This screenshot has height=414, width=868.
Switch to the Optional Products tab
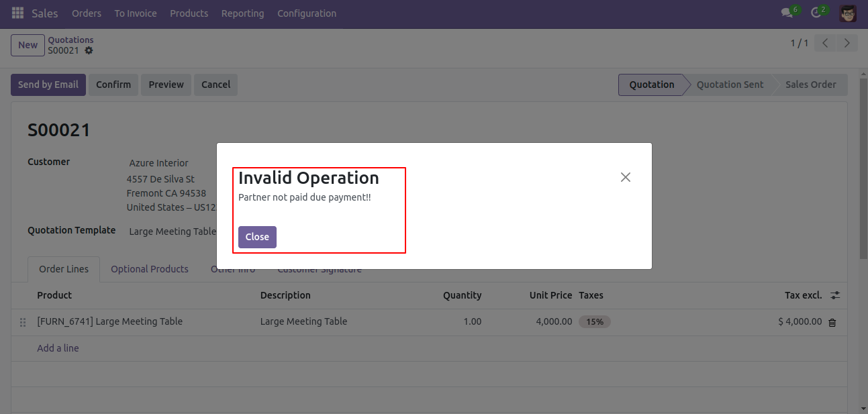coord(150,269)
